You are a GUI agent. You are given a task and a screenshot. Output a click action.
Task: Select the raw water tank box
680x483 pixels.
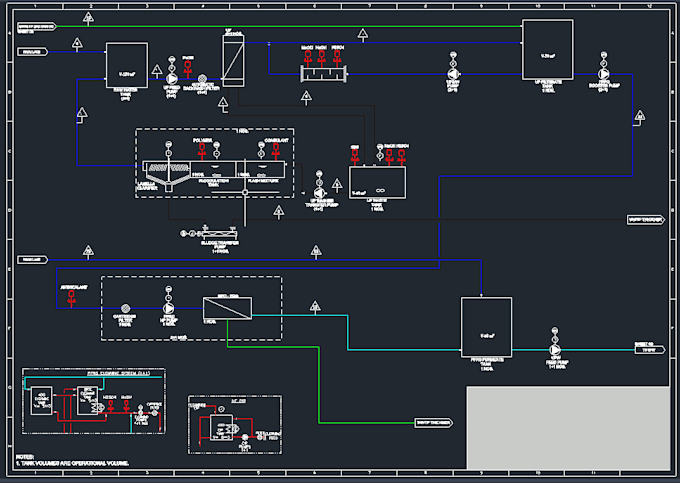tap(127, 65)
